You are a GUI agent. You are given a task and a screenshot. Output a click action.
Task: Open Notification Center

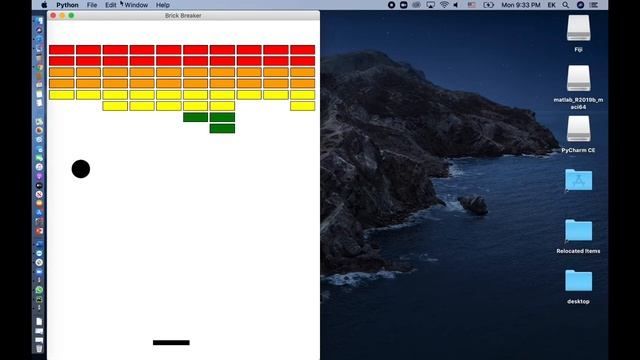click(x=594, y=5)
